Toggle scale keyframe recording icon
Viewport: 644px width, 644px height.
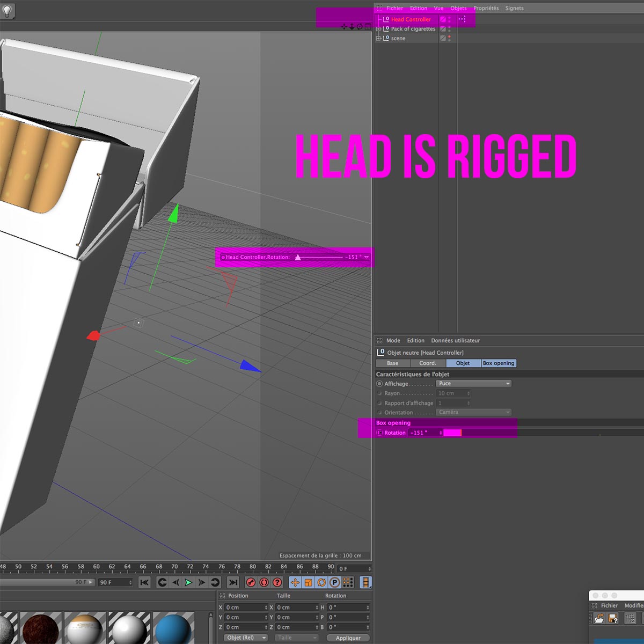(x=309, y=582)
